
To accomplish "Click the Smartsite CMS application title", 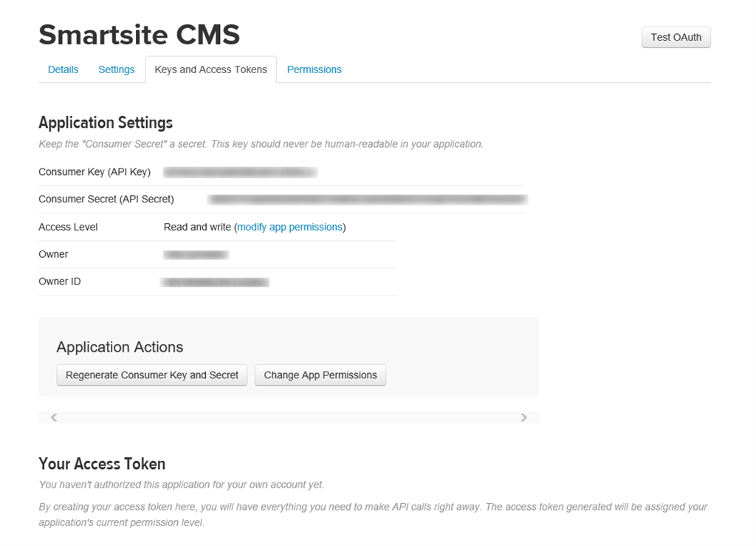I will tap(140, 35).
